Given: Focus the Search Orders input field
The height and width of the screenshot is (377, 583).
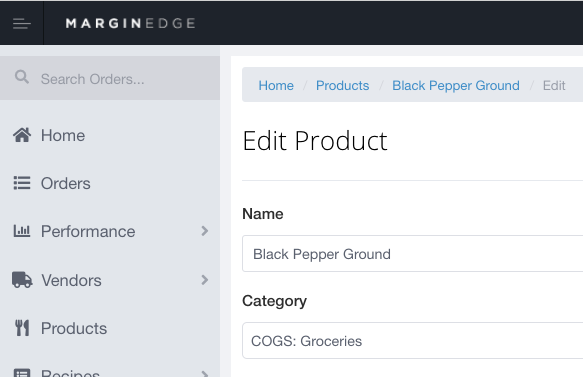Looking at the screenshot, I should [x=110, y=78].
